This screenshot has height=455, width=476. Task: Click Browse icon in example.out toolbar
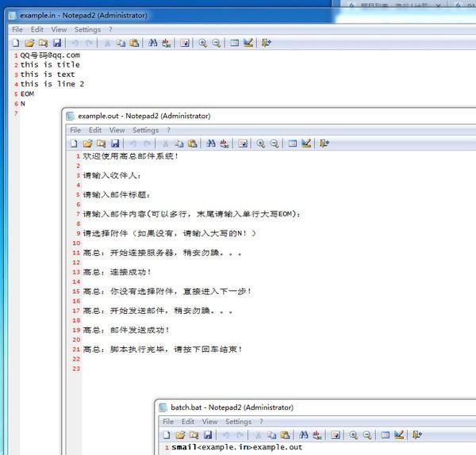[x=101, y=143]
